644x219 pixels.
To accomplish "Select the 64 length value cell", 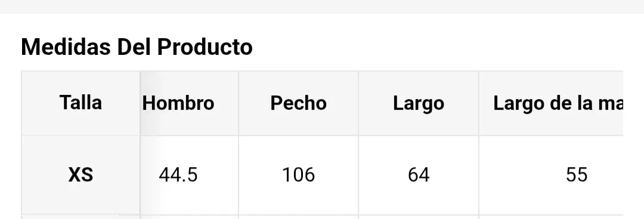I will [419, 175].
